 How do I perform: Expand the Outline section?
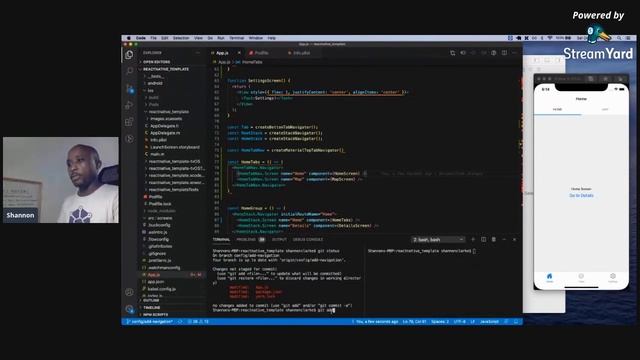click(151, 300)
